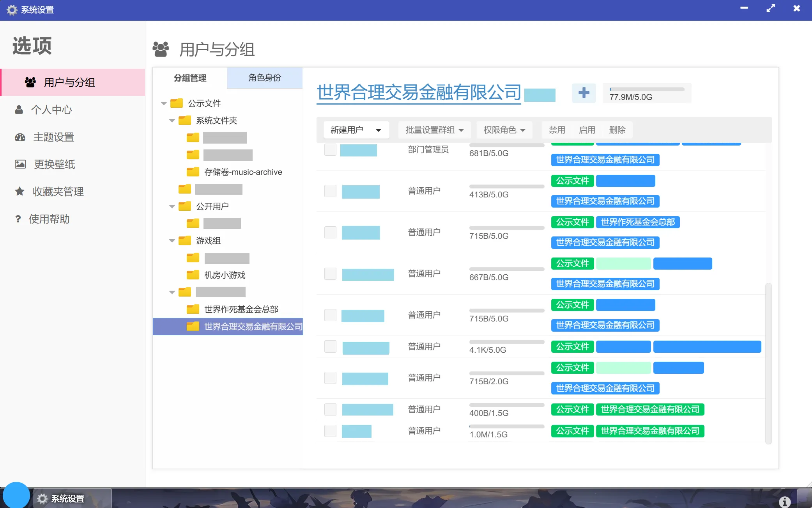Screen dimensions: 812x508
Task: Click the gear icon in the title bar
Action: (12, 10)
